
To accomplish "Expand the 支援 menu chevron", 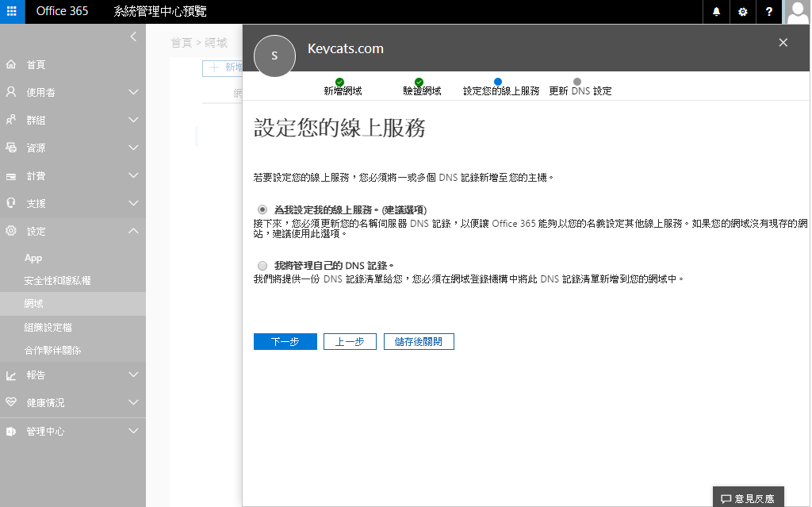I will pos(133,203).
